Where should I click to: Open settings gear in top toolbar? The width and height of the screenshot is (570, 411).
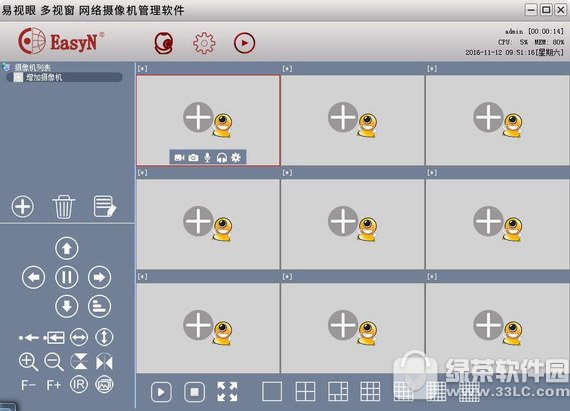pyautogui.click(x=204, y=43)
